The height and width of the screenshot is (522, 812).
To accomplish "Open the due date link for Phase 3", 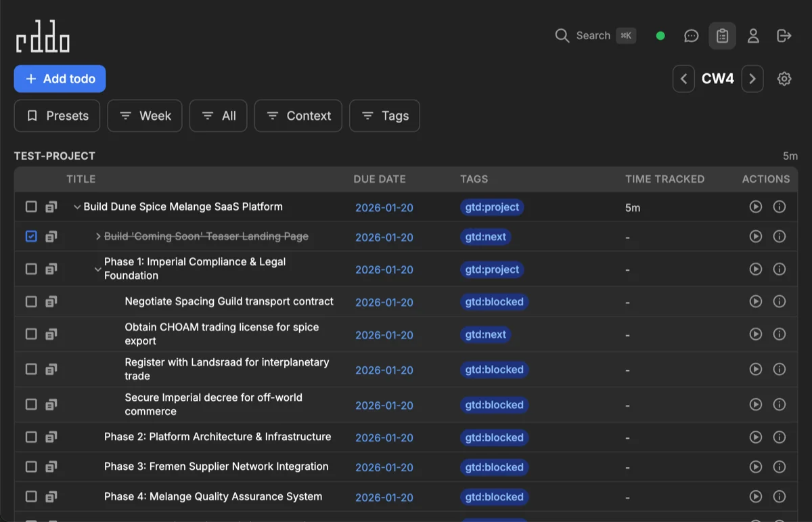I will click(x=384, y=467).
